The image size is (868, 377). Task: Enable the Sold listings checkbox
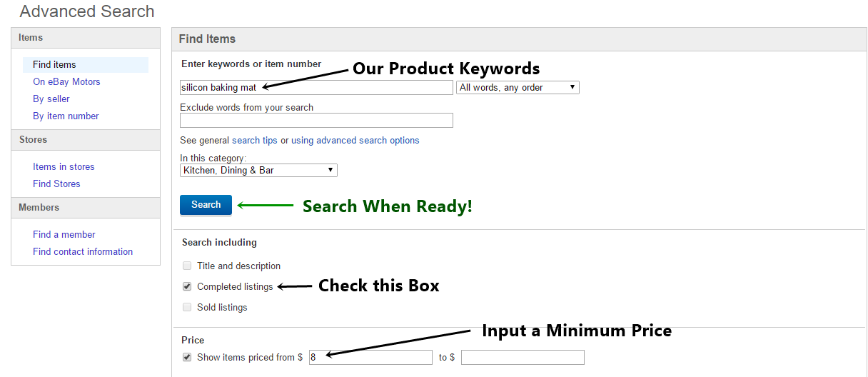click(x=187, y=307)
